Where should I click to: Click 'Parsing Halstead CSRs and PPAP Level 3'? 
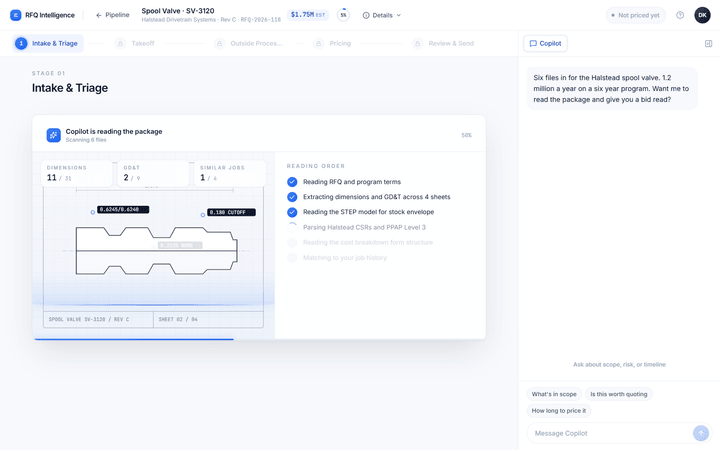pyautogui.click(x=364, y=227)
